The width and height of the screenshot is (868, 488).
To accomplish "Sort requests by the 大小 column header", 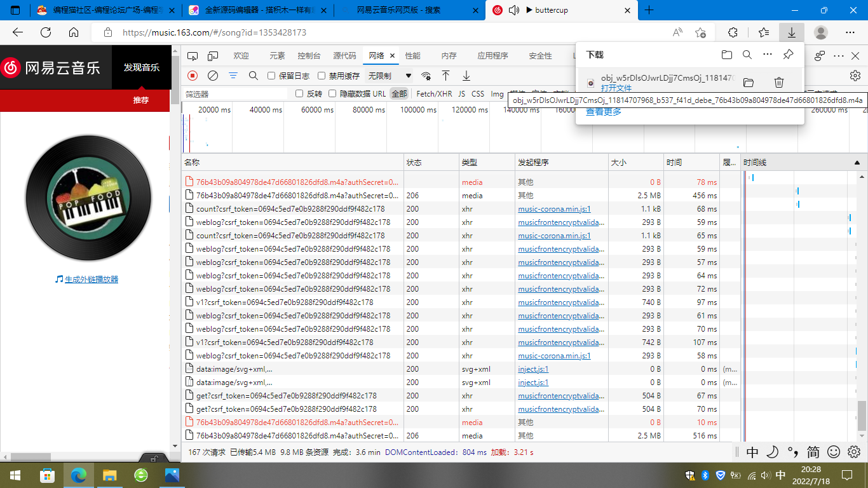I will (636, 163).
